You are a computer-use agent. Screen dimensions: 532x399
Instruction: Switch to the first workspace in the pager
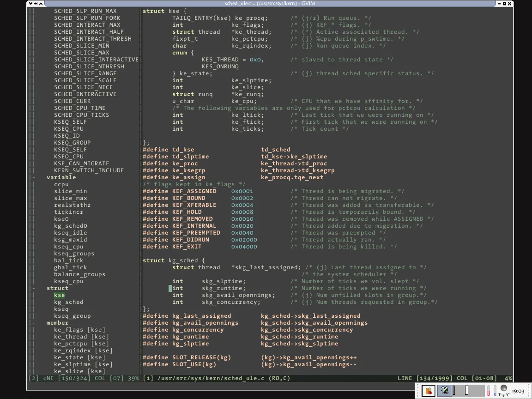[461, 391]
